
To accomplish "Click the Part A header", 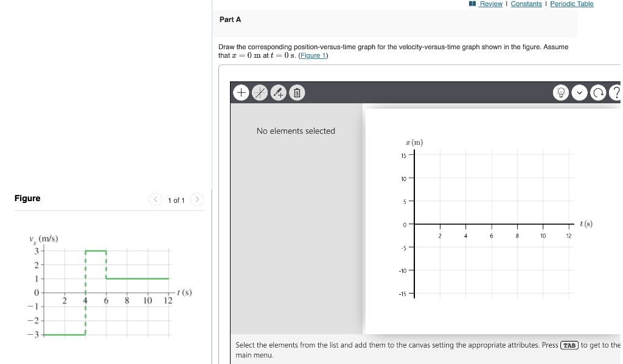I will [230, 19].
